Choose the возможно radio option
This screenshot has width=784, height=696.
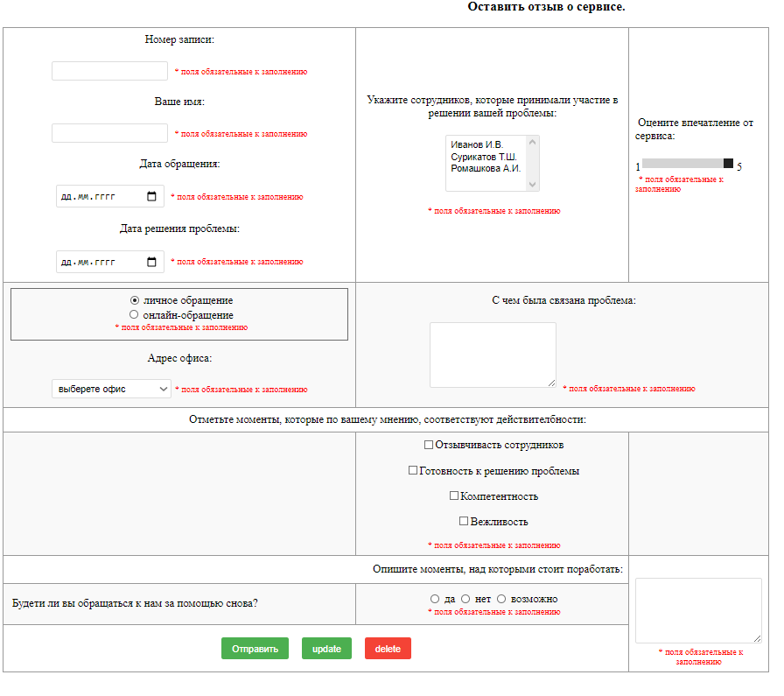pos(501,599)
